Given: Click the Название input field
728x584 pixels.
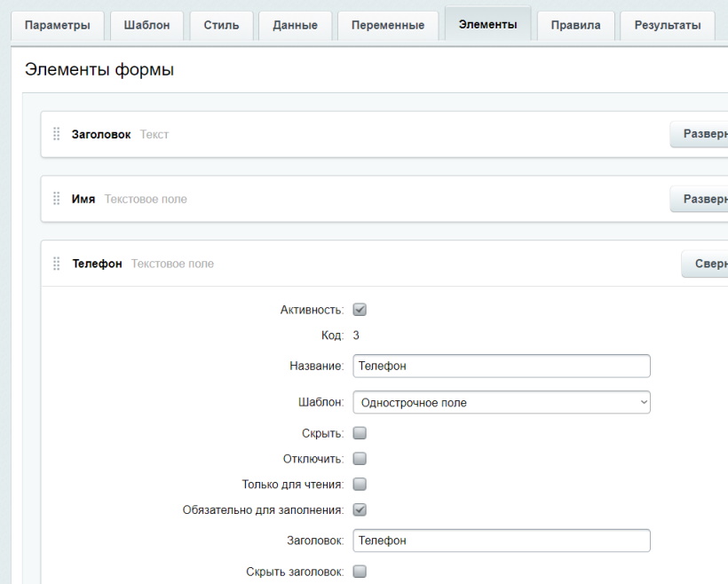Looking at the screenshot, I should pyautogui.click(x=501, y=366).
